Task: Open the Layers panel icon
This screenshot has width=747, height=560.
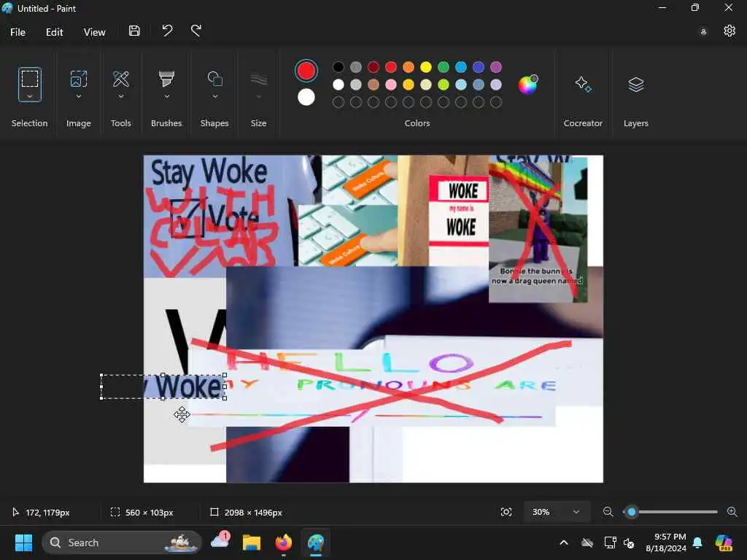Action: [x=636, y=85]
